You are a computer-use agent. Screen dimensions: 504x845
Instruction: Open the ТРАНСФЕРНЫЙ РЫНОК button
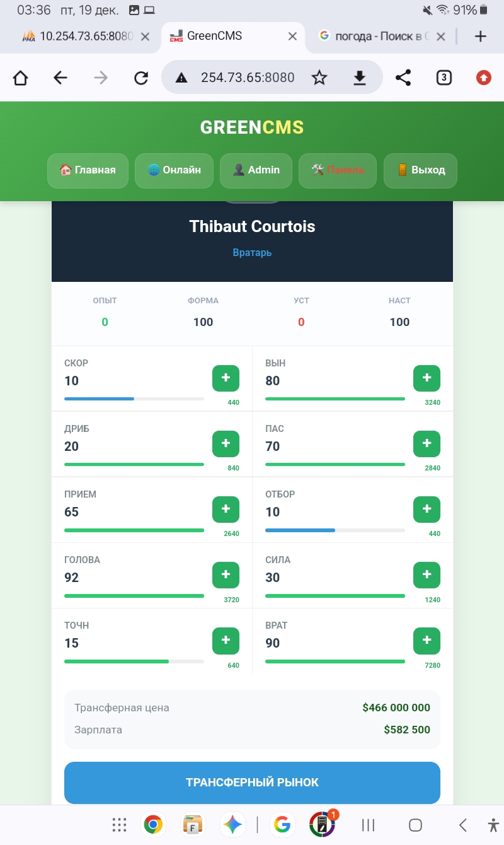click(x=252, y=783)
